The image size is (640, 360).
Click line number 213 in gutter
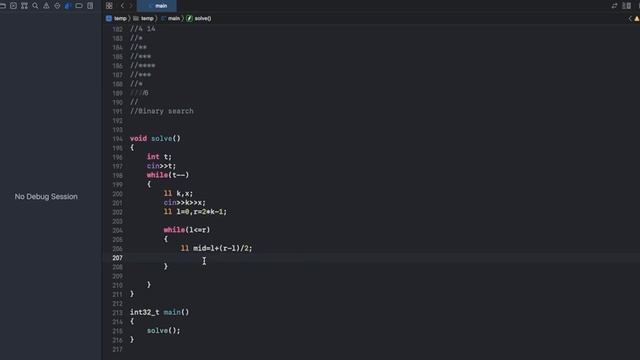click(x=117, y=313)
